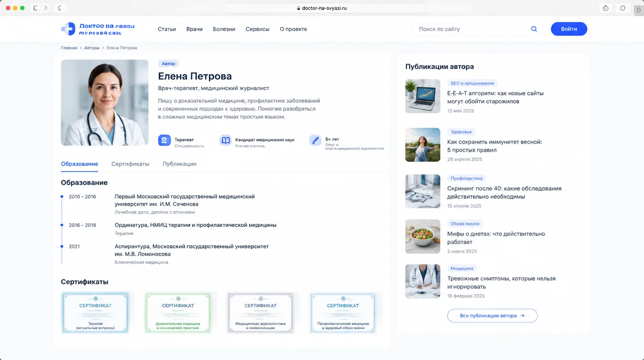Open the О проекте menu item
644x360 pixels.
pos(293,29)
